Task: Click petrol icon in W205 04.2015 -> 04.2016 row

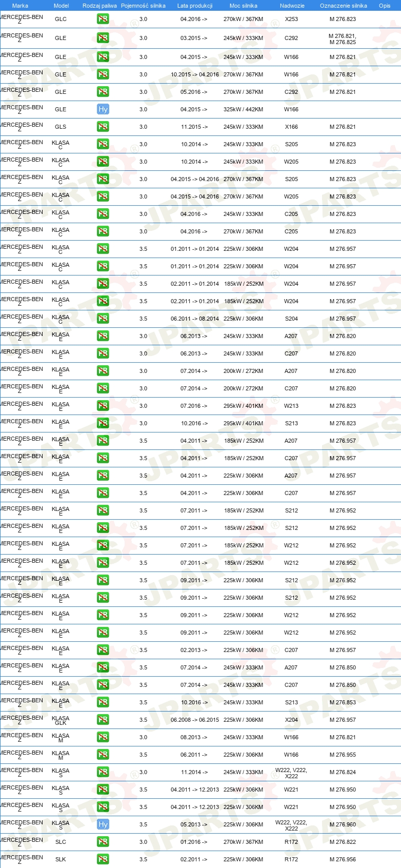Action: 103,196
